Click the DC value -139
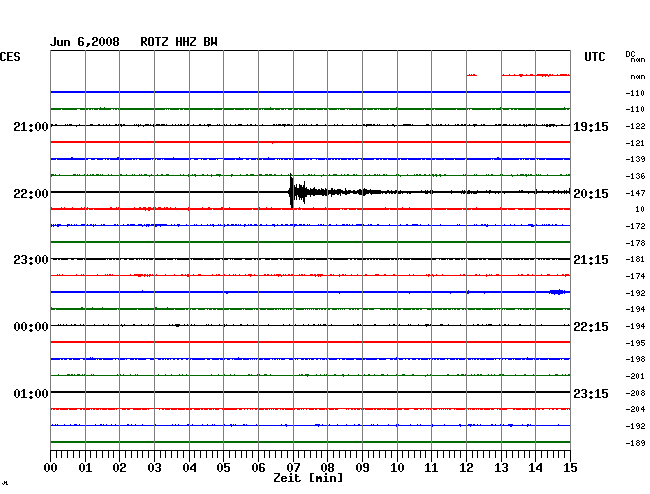Image resolution: width=650 pixels, height=494 pixels. click(x=635, y=159)
